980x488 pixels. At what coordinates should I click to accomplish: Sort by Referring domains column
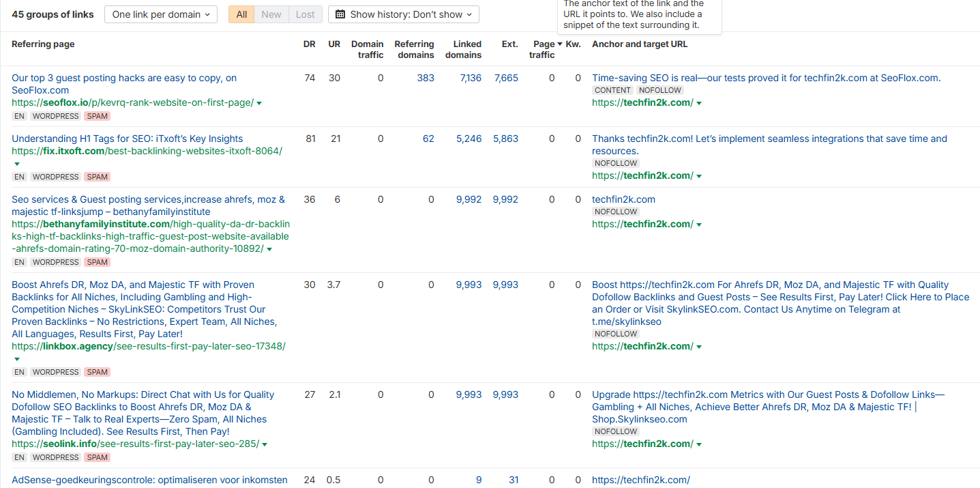click(x=414, y=49)
